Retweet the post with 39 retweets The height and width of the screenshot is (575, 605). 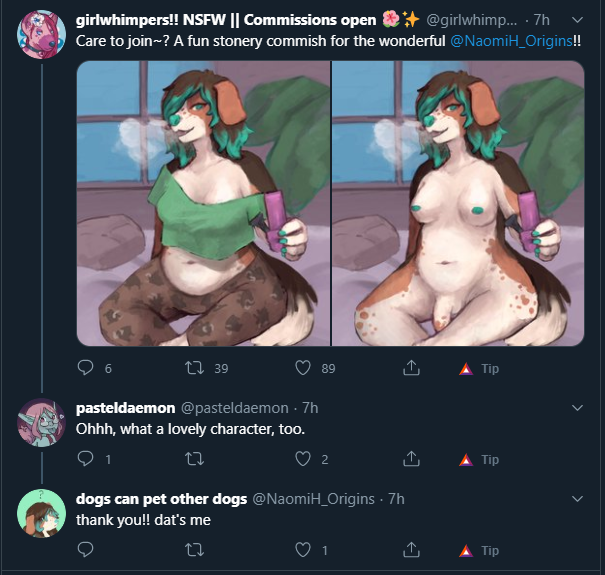(194, 368)
